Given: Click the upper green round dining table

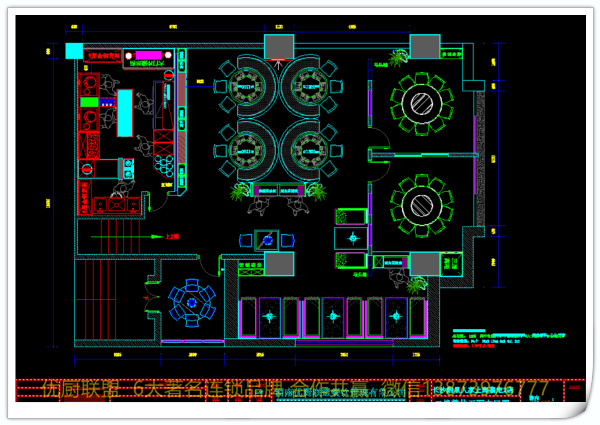Looking at the screenshot, I should click(417, 101).
